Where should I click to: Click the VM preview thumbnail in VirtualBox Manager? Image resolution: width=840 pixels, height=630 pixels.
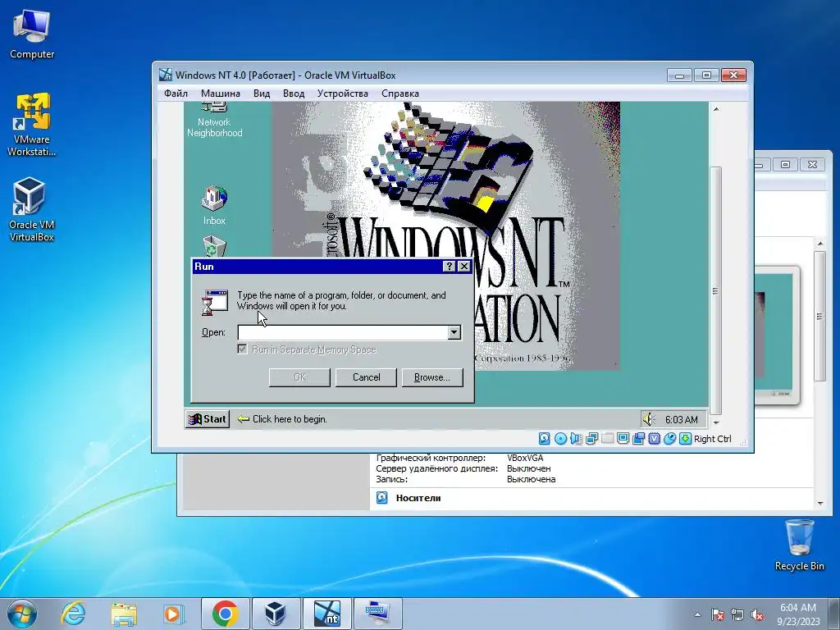[x=776, y=335]
